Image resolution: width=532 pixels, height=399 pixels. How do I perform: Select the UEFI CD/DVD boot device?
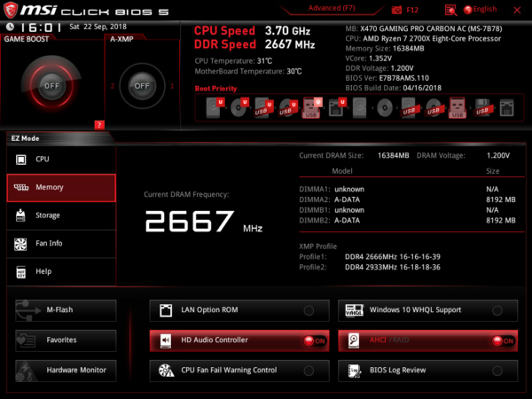click(239, 108)
